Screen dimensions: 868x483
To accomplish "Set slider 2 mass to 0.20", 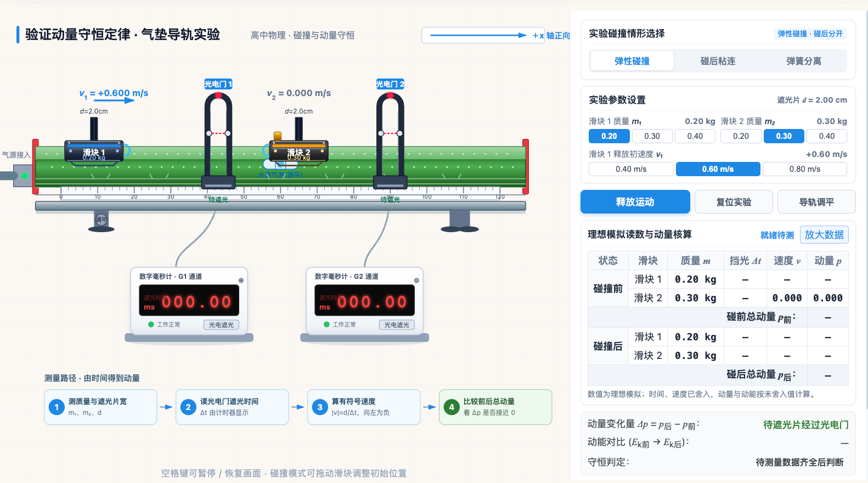I will [741, 136].
